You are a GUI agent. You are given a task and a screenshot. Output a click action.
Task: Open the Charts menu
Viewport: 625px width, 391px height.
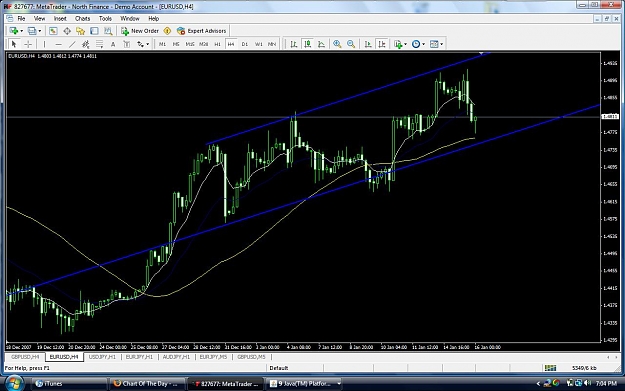83,18
